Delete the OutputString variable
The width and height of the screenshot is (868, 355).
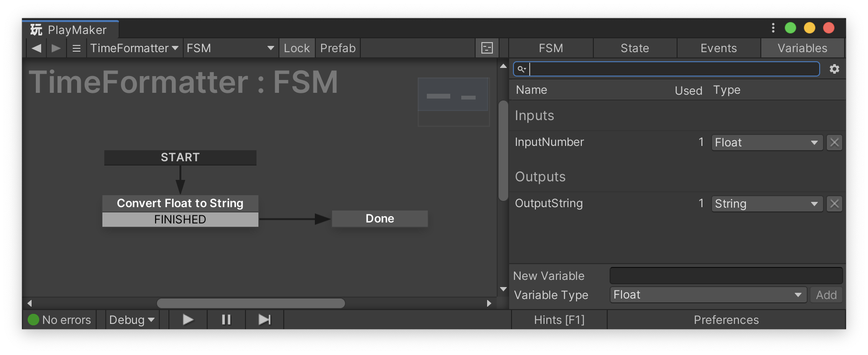click(x=835, y=204)
